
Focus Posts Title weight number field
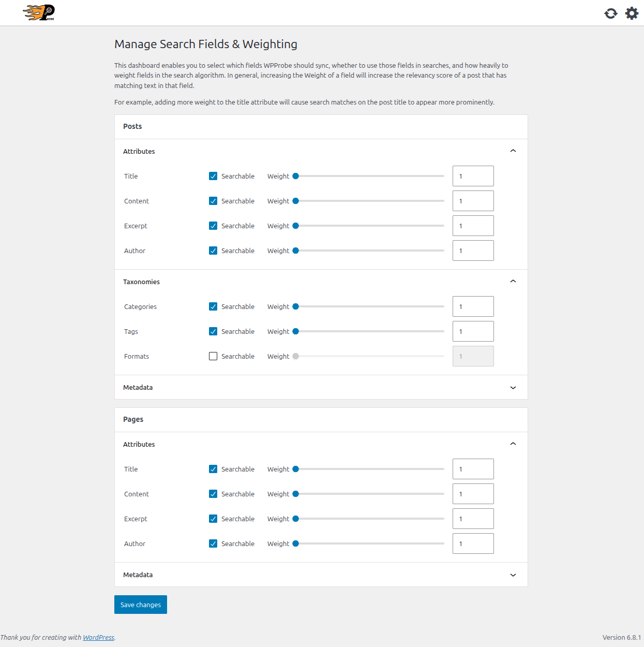coord(473,176)
